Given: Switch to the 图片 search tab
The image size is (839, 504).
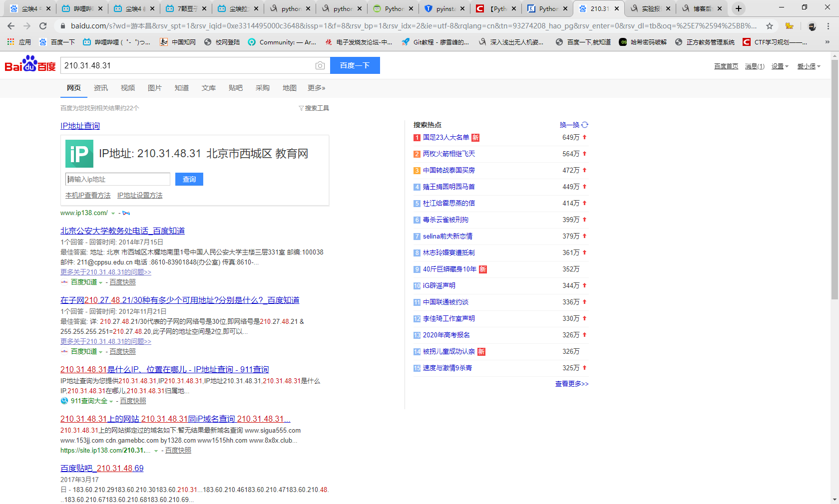Looking at the screenshot, I should pos(155,88).
